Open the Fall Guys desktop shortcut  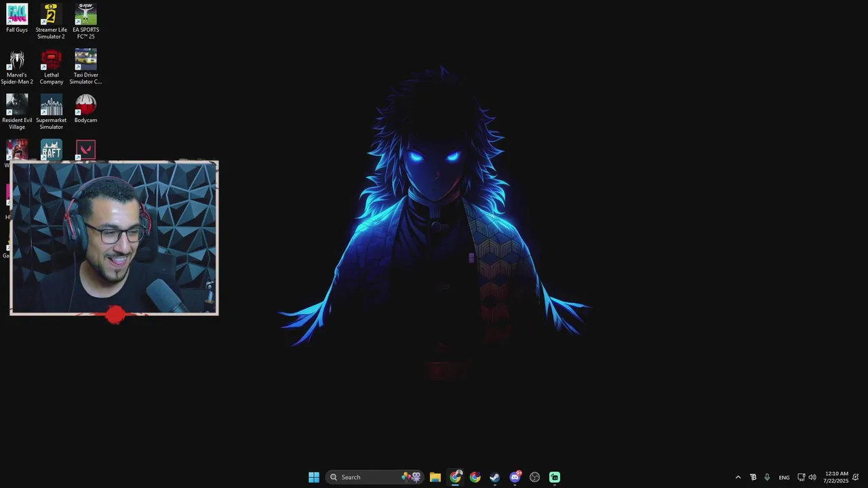click(17, 18)
